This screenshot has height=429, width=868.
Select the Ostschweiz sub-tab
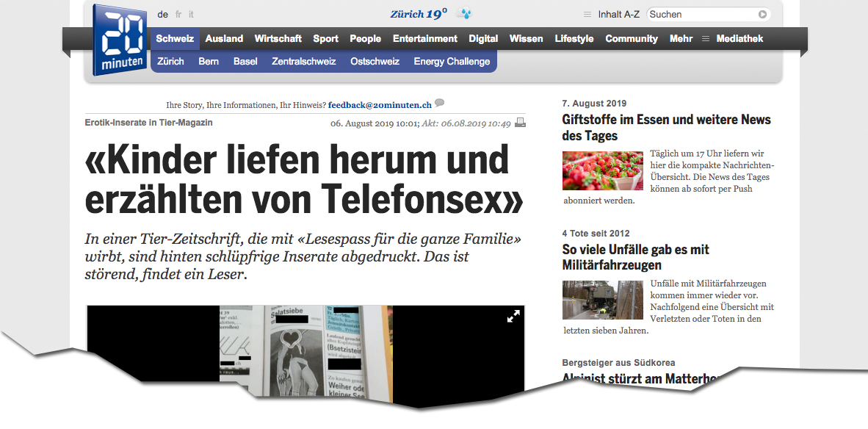[x=375, y=62]
